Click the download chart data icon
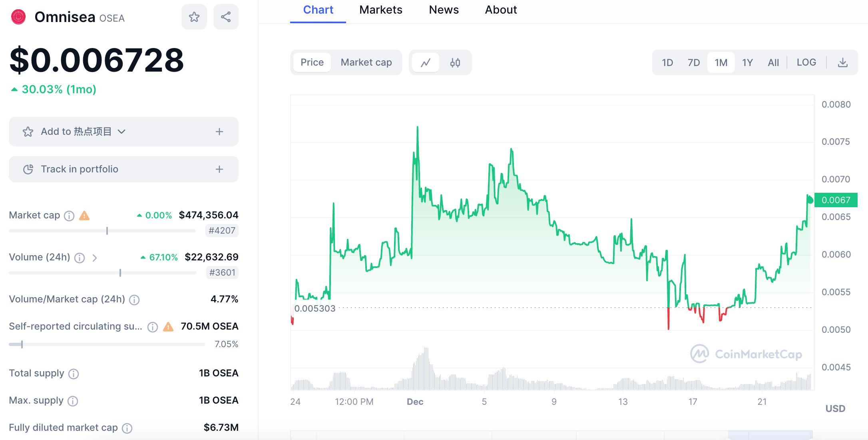This screenshot has width=868, height=440. [842, 62]
